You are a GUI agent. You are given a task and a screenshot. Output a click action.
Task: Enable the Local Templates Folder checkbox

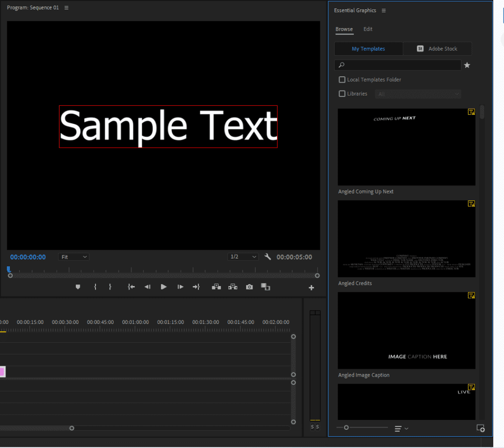[x=342, y=80]
